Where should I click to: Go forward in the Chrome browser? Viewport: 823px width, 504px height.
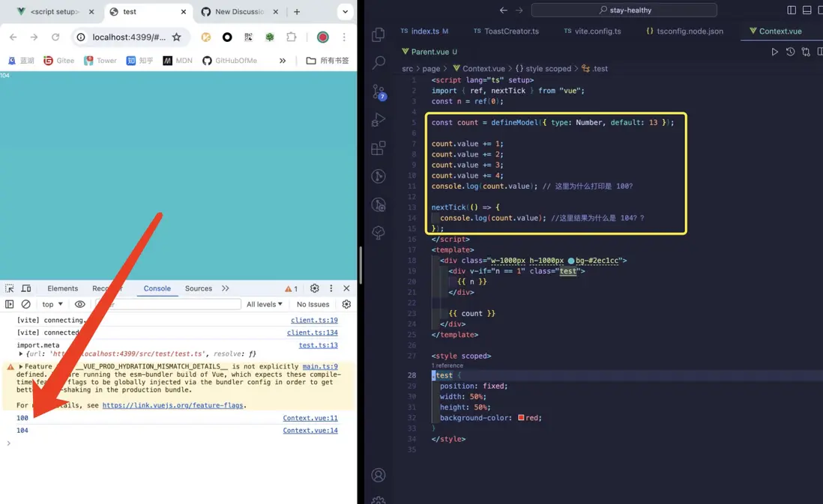coord(34,37)
